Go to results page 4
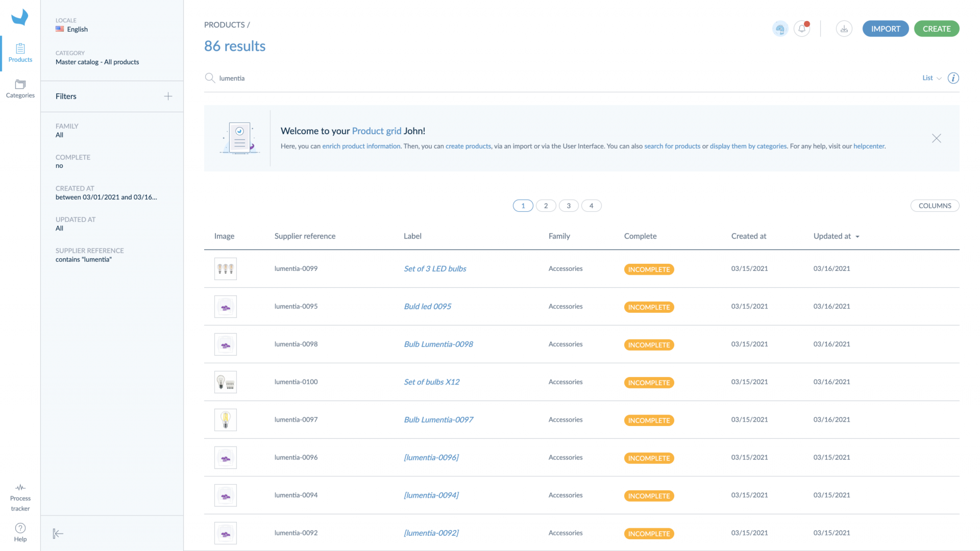This screenshot has width=980, height=551. pyautogui.click(x=591, y=206)
